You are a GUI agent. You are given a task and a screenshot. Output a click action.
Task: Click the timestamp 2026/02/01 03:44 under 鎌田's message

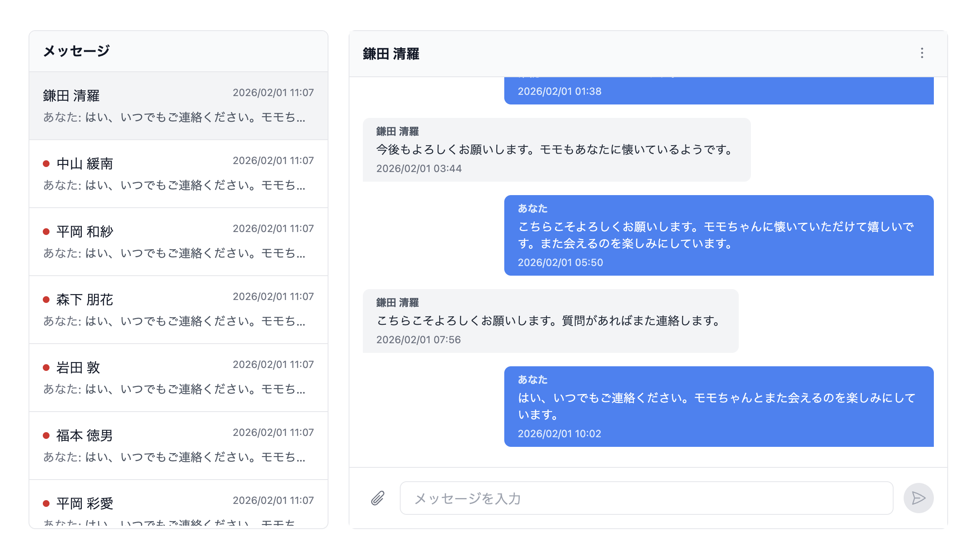(419, 169)
